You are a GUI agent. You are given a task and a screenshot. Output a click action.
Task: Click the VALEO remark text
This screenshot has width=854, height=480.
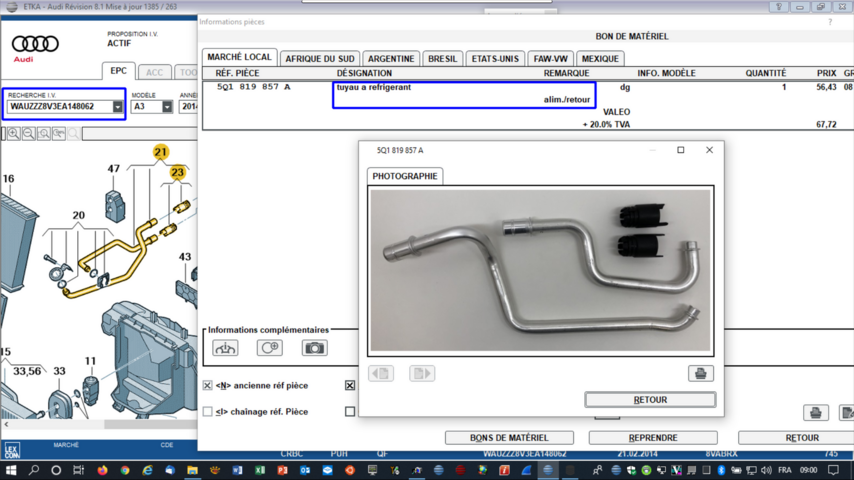click(617, 112)
